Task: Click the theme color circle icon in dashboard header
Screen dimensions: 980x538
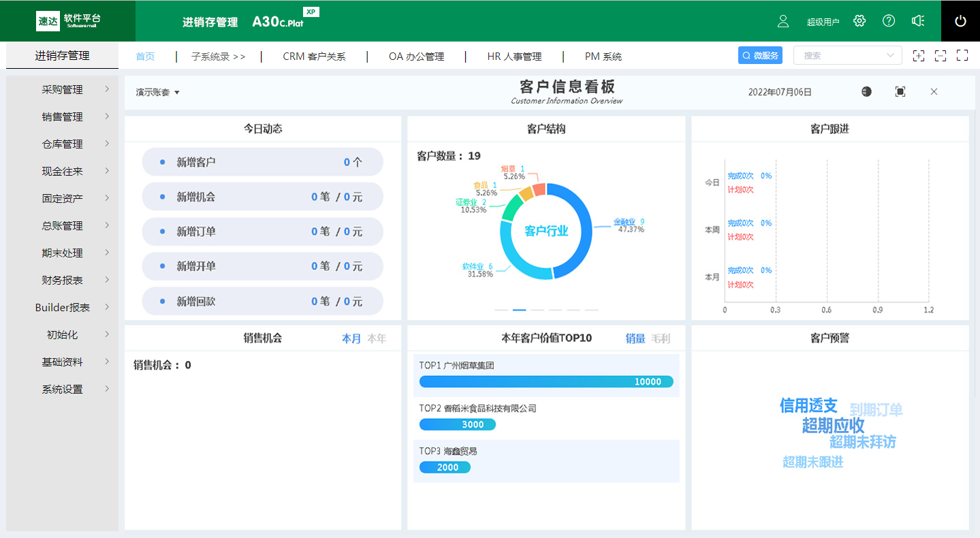Action: pyautogui.click(x=866, y=91)
